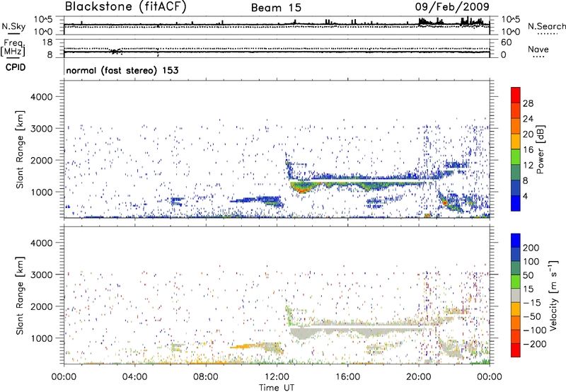
Task: Select the text "normal (fast stereo) 153"
Action: (122, 70)
